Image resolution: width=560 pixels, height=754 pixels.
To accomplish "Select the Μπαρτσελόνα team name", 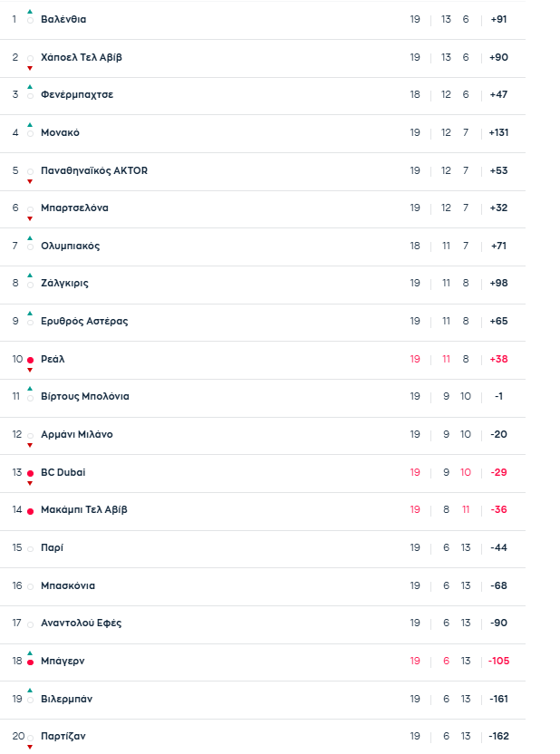I will pos(74,208).
